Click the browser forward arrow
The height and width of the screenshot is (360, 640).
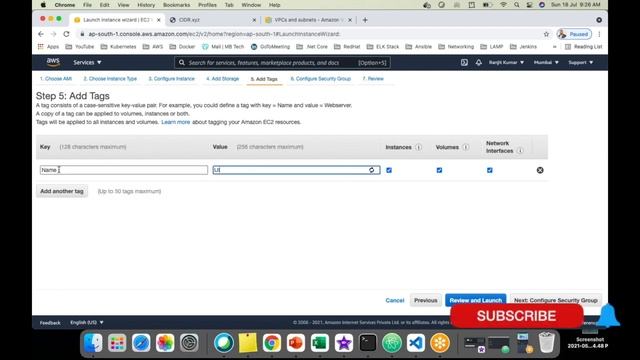(x=53, y=34)
